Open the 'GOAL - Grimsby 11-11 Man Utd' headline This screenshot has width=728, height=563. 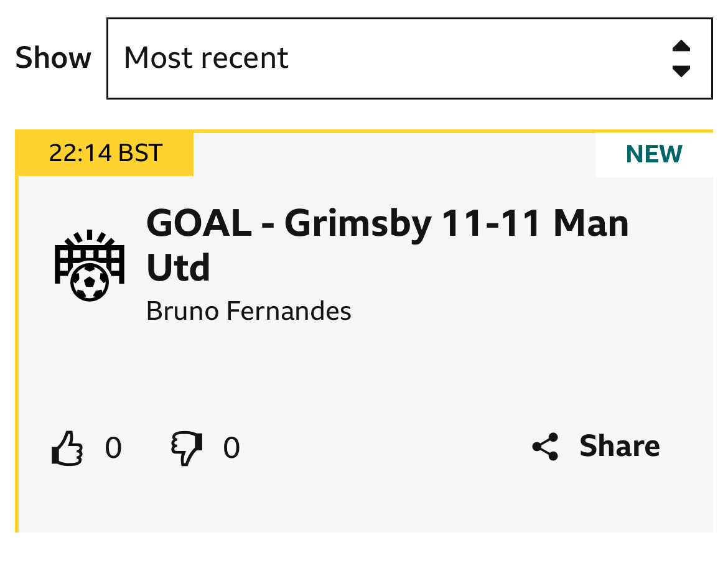(x=387, y=244)
